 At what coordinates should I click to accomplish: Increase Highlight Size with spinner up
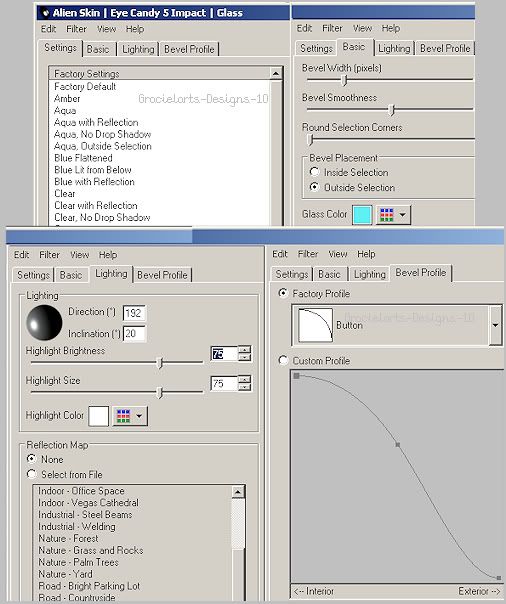245,379
